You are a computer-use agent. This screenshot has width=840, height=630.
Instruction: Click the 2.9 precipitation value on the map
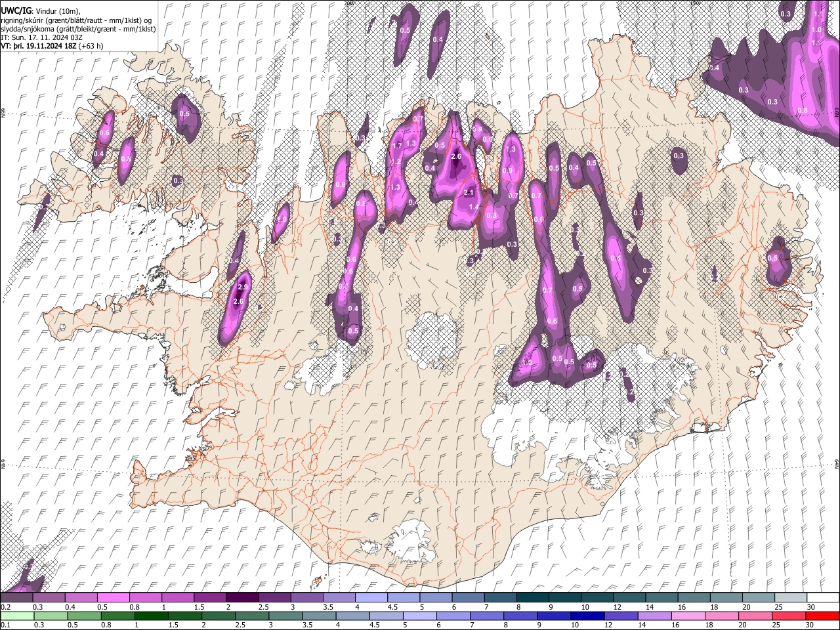[243, 287]
